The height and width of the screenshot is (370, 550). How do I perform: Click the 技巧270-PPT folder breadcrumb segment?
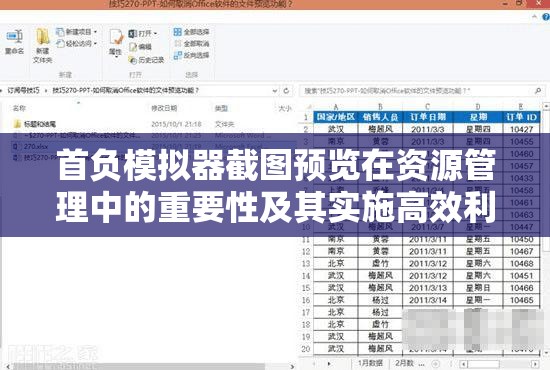coord(126,90)
